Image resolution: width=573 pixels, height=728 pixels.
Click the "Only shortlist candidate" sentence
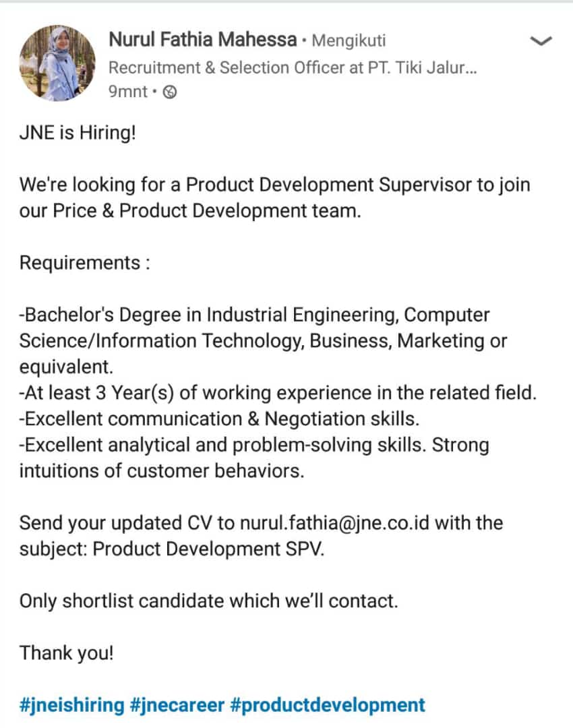208,601
